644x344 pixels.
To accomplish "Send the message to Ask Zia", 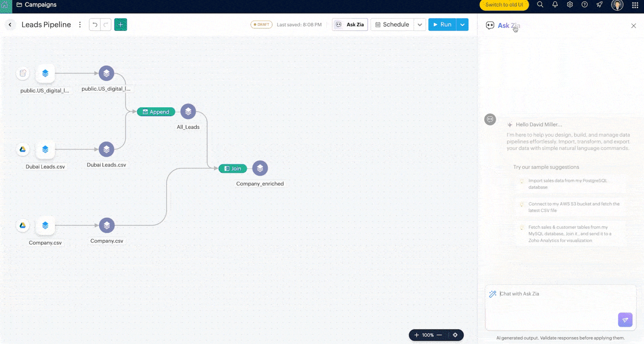I will (625, 320).
